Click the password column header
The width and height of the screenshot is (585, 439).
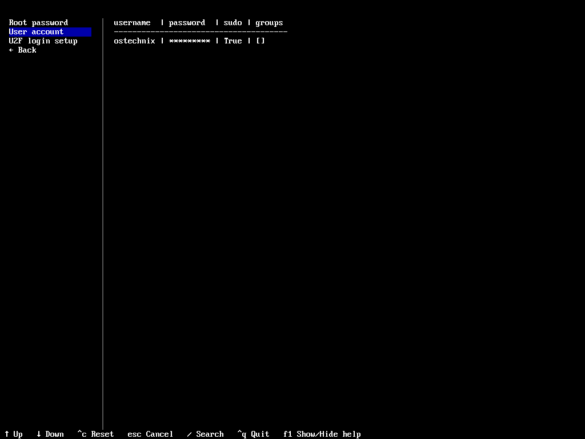[187, 23]
